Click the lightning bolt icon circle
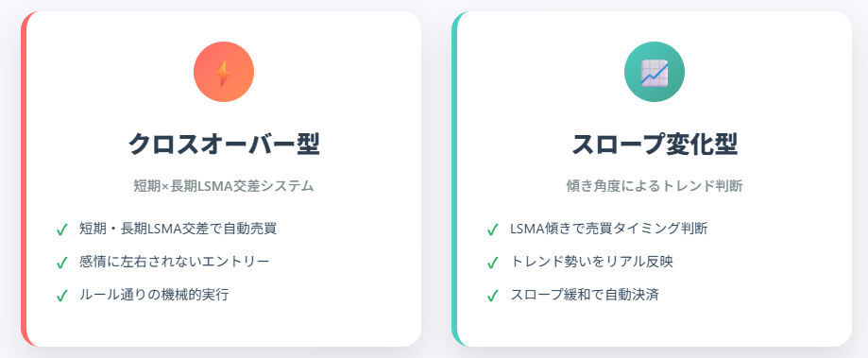Image resolution: width=868 pixels, height=358 pixels. click(224, 72)
